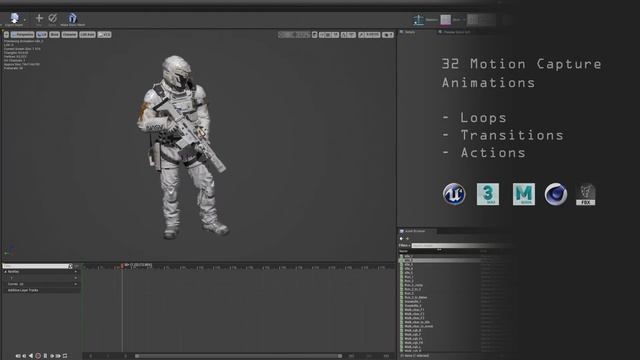Image resolution: width=640 pixels, height=360 pixels.
Task: Jump to first frame of animation
Action: (x=18, y=356)
